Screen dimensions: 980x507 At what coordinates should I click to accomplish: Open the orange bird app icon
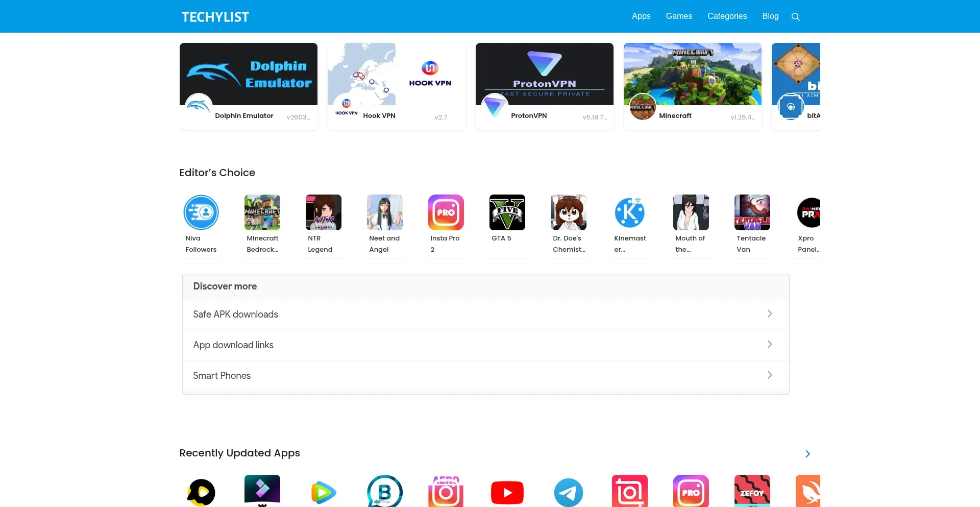(x=808, y=491)
